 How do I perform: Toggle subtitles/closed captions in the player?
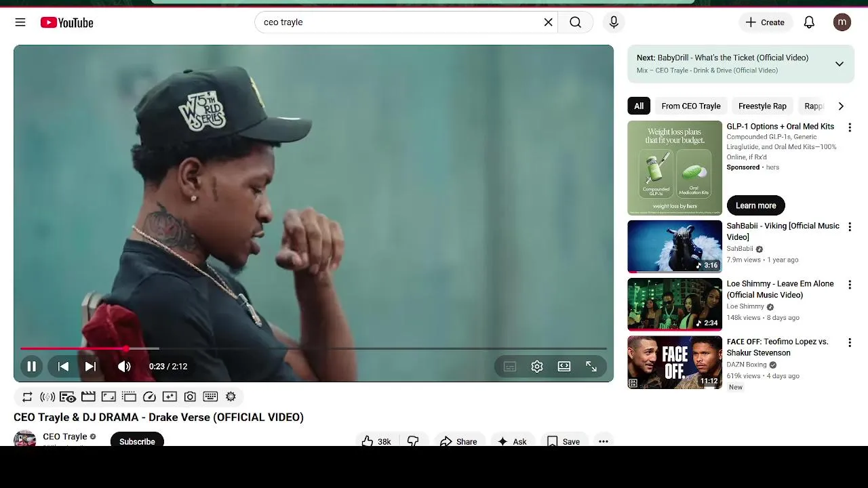coord(510,367)
